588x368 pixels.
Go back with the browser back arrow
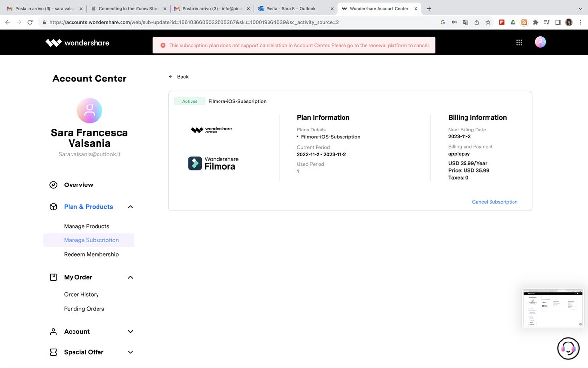(8, 22)
